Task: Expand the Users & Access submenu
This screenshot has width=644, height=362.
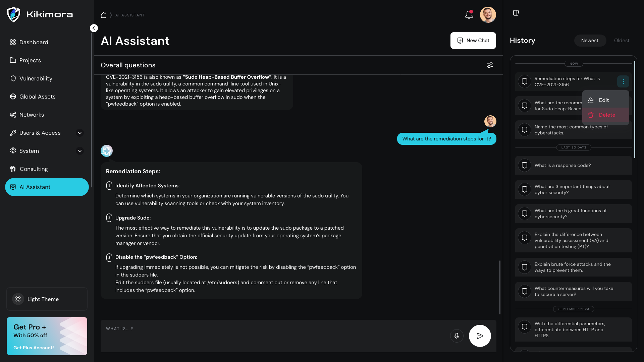Action: (80, 133)
